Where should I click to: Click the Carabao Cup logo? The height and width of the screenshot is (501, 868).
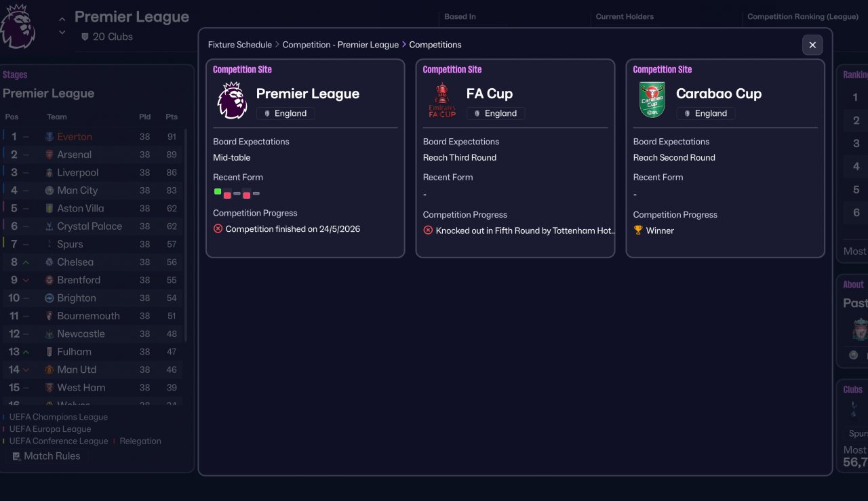click(x=652, y=101)
